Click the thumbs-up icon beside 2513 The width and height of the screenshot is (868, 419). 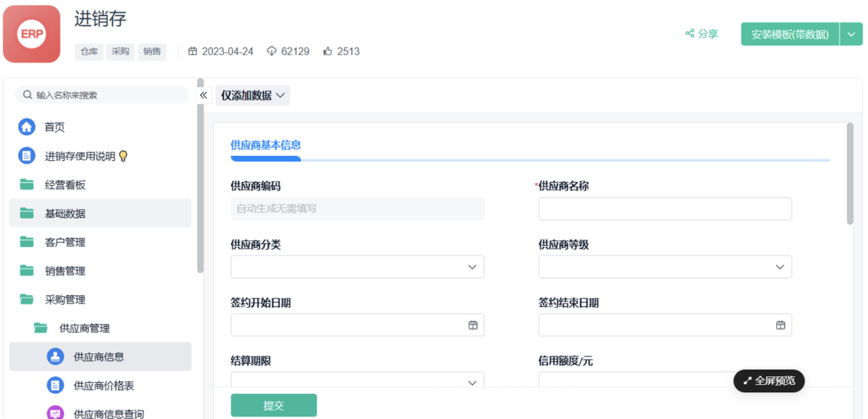click(327, 51)
